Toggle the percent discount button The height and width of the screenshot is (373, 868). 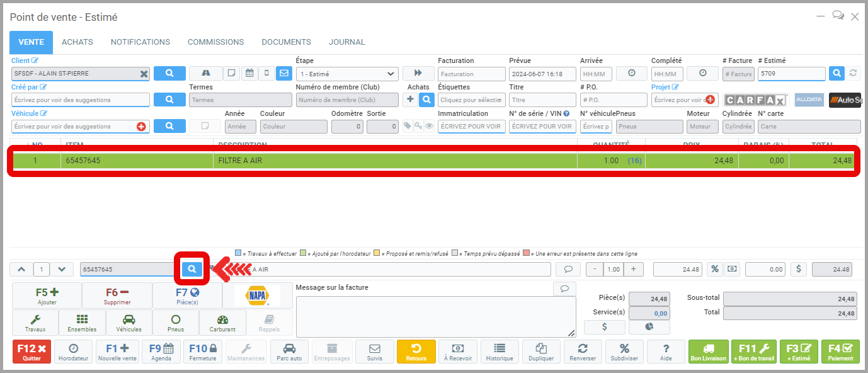tap(714, 269)
